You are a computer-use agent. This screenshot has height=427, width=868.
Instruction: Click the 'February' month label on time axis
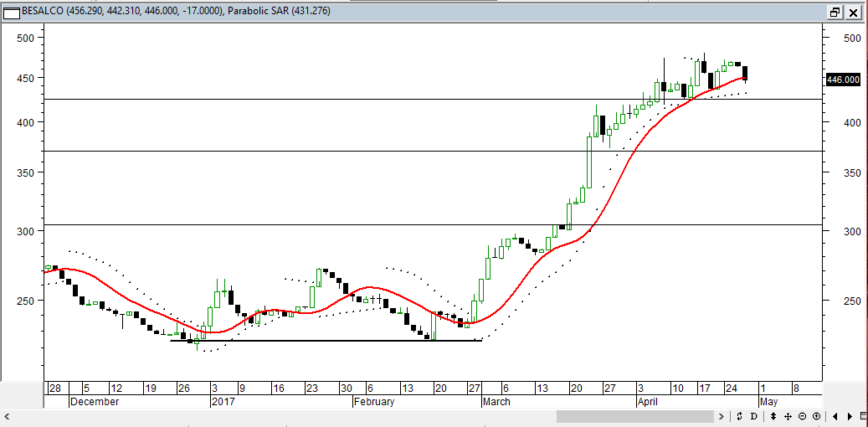click(375, 402)
